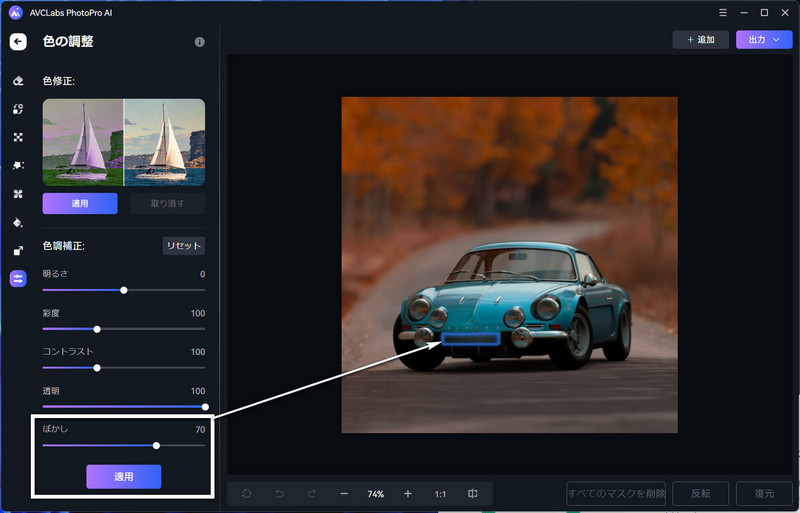Click the back arrow button
800x513 pixels.
coord(18,42)
